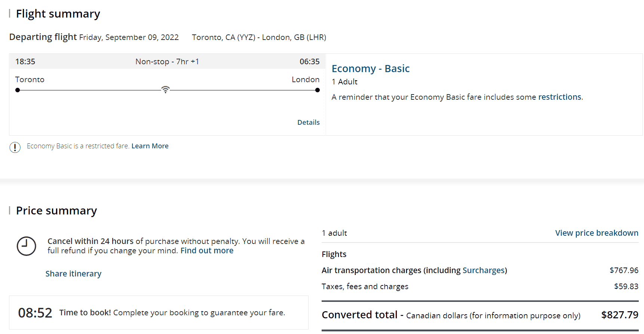
Task: Select the Economy - Basic fare heading
Action: pyautogui.click(x=370, y=69)
